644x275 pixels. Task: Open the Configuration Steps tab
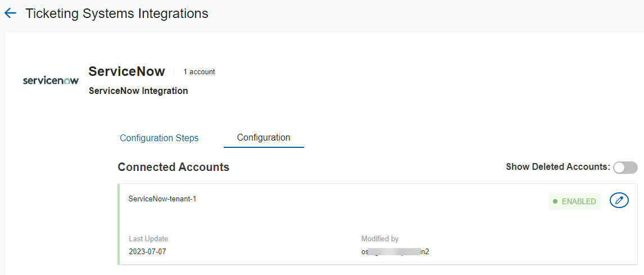pos(159,138)
